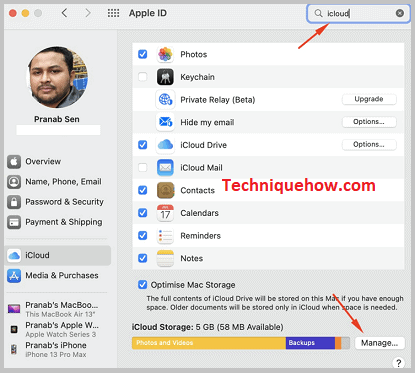Click the Password & Security lock icon
This screenshot has width=415, height=373.
pyautogui.click(x=14, y=202)
